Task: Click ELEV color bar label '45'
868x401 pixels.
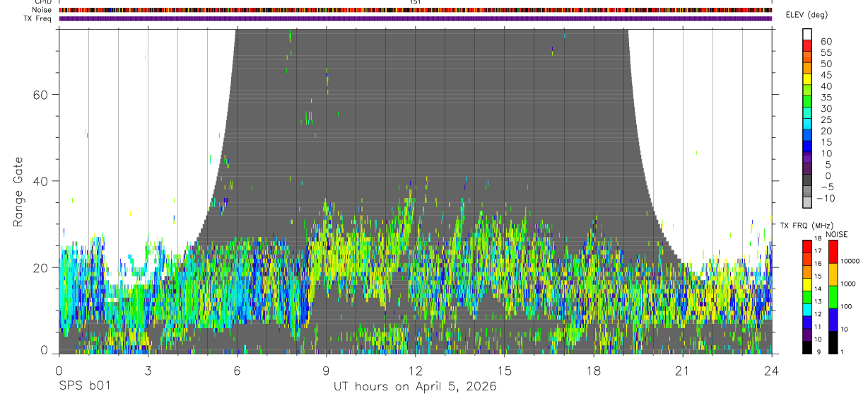Action: [826, 75]
